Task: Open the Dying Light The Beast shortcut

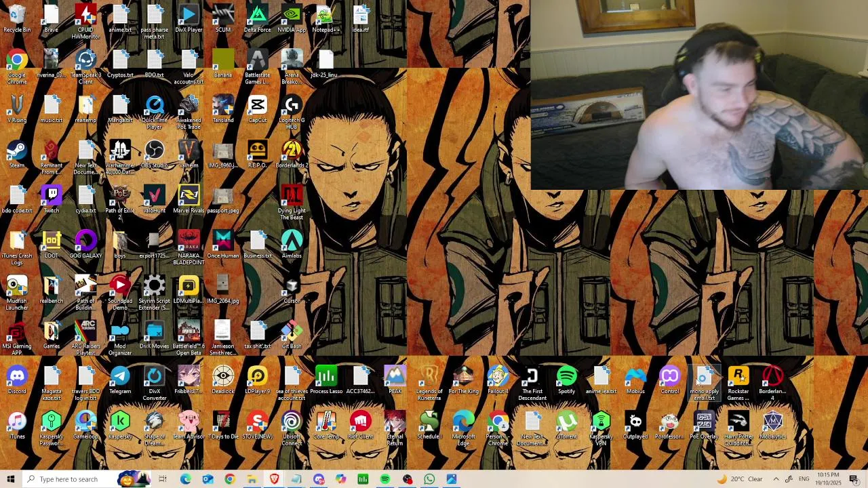Action: point(292,203)
